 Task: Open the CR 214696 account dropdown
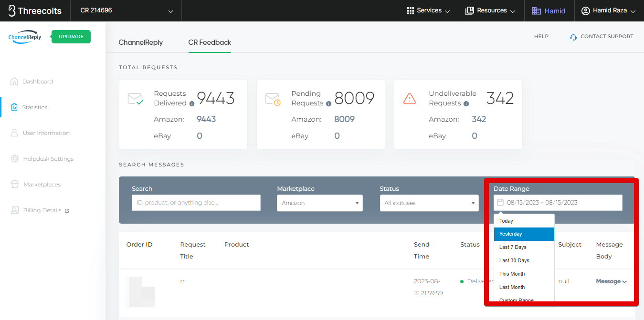[x=127, y=10]
